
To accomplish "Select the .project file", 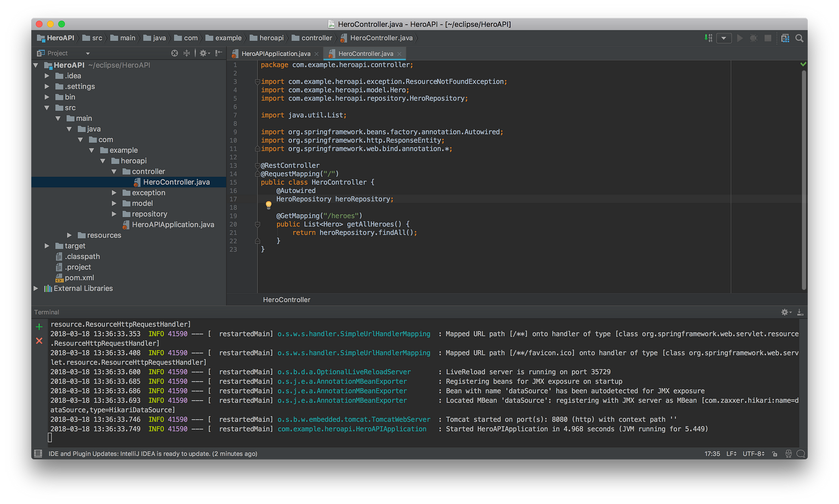I will [x=78, y=267].
